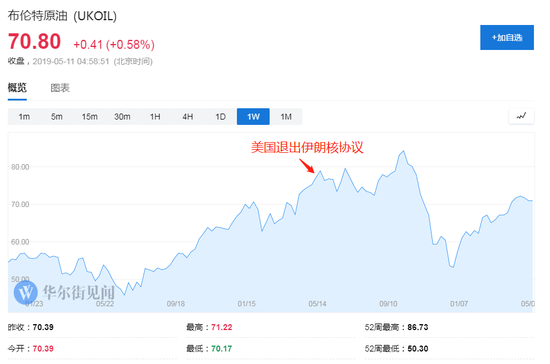The image size is (550, 364).
Task: Click the 09/18 date axis label
Action: [176, 304]
